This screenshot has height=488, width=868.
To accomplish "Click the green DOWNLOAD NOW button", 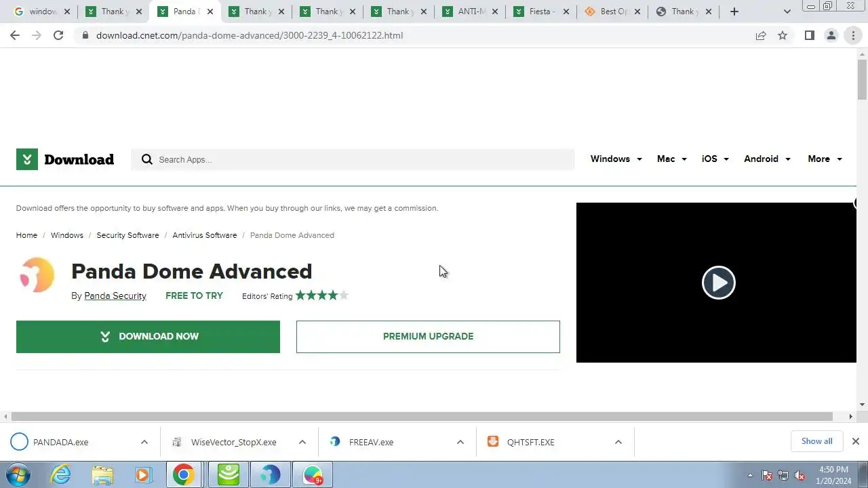I will click(148, 336).
